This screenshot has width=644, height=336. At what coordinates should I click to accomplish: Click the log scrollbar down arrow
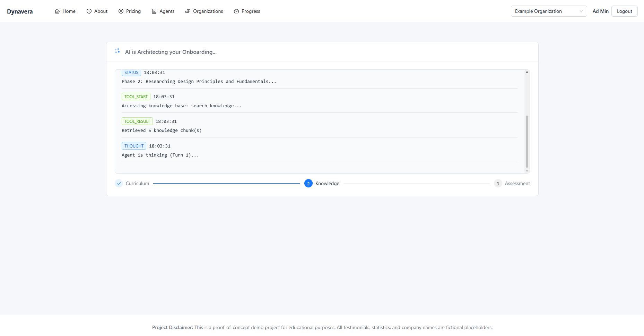point(527,170)
